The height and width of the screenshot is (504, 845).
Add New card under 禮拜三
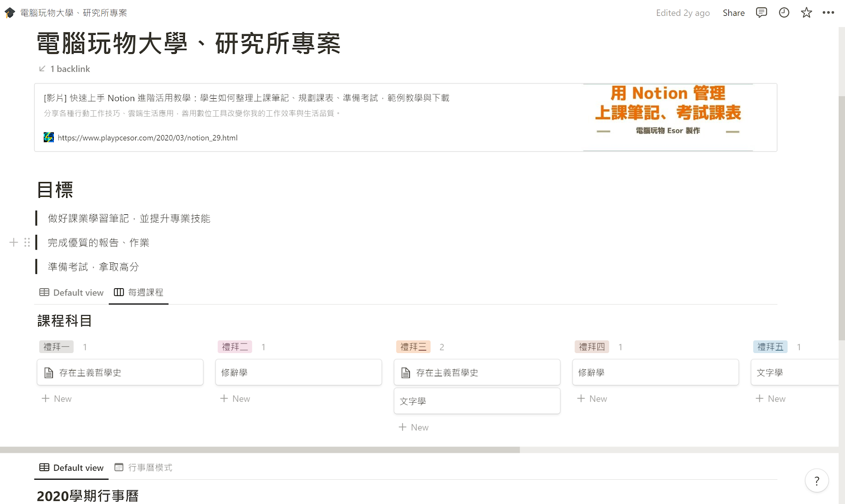pos(414,427)
